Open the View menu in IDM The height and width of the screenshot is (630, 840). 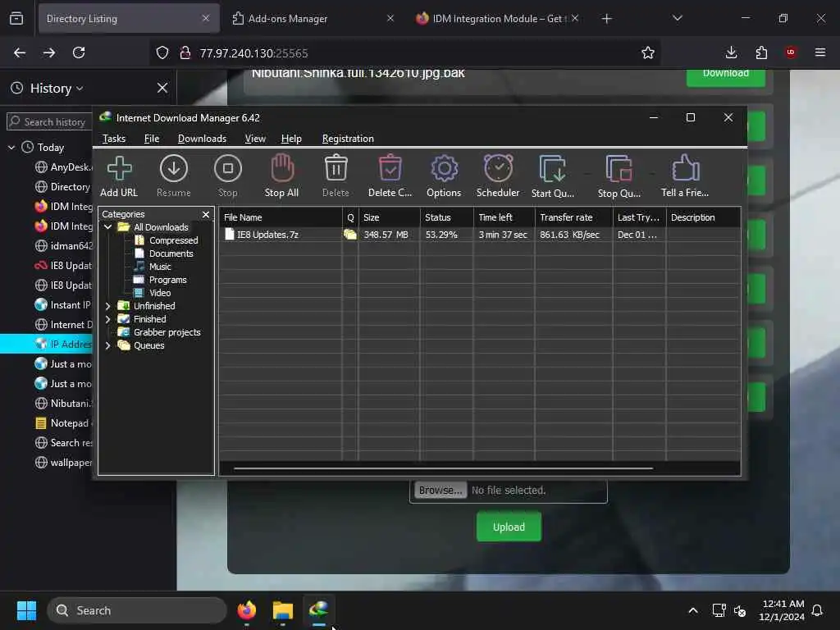point(255,139)
